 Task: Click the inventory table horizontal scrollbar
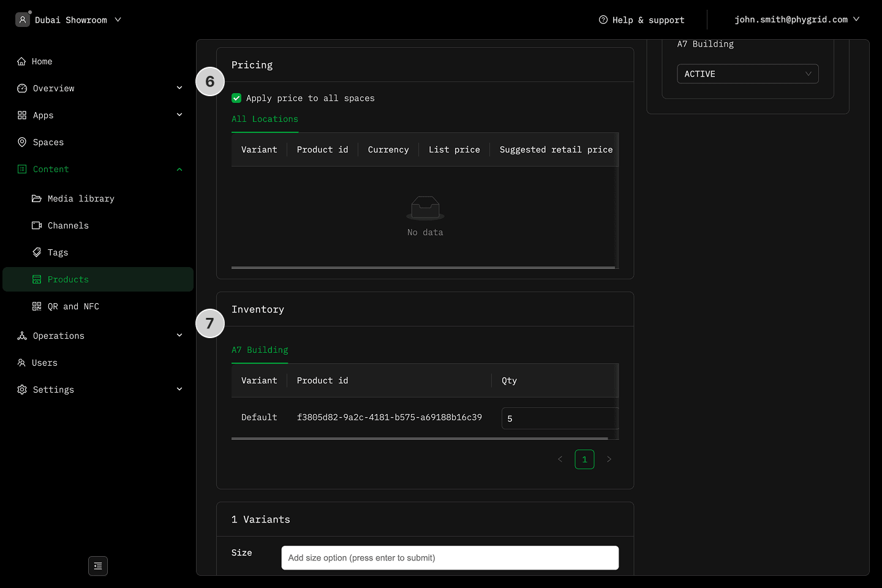pyautogui.click(x=420, y=439)
